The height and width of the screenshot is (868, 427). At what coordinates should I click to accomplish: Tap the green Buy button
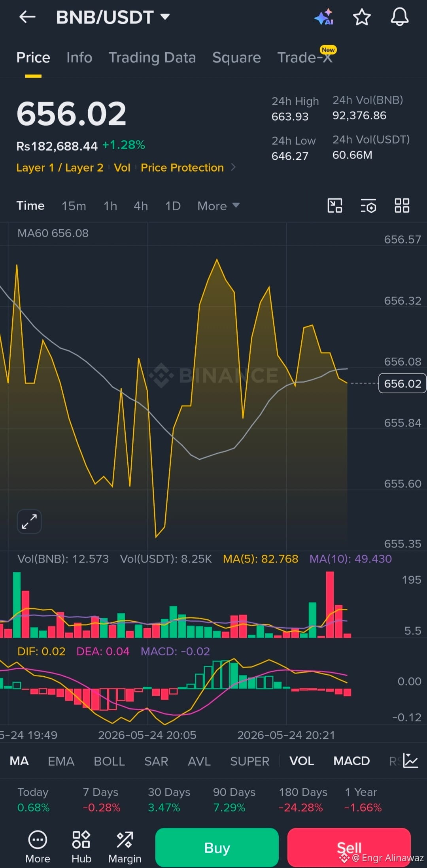coord(217,847)
